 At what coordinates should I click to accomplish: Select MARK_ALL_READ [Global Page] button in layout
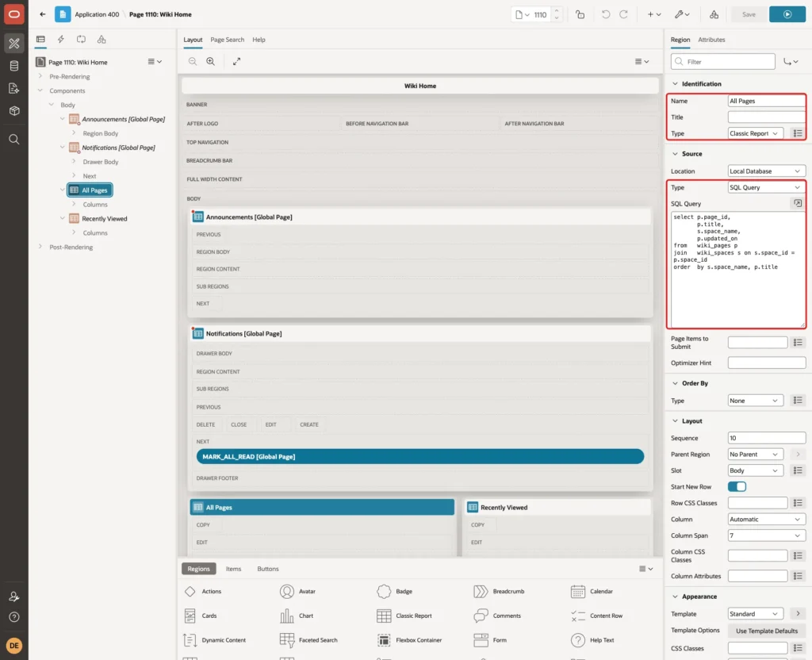click(x=420, y=456)
